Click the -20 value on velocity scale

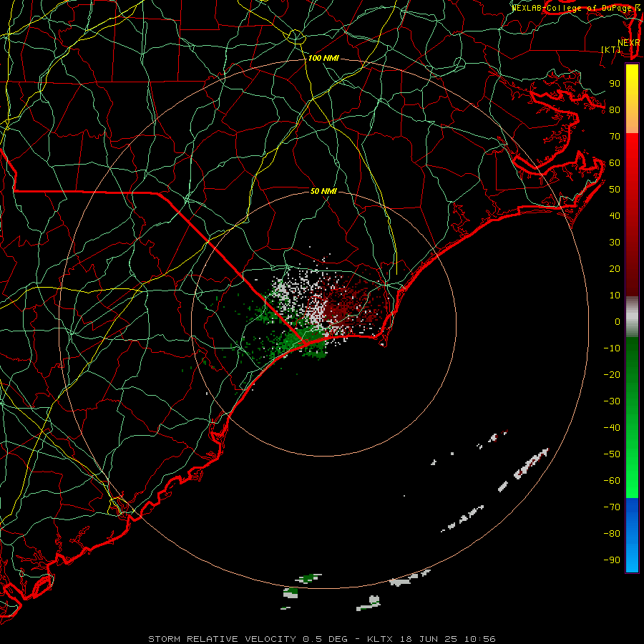coord(612,375)
